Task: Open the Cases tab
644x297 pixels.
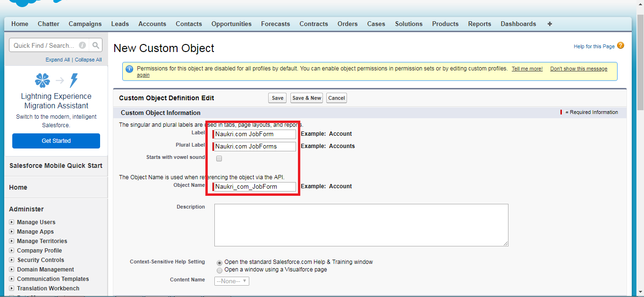Action: click(376, 24)
